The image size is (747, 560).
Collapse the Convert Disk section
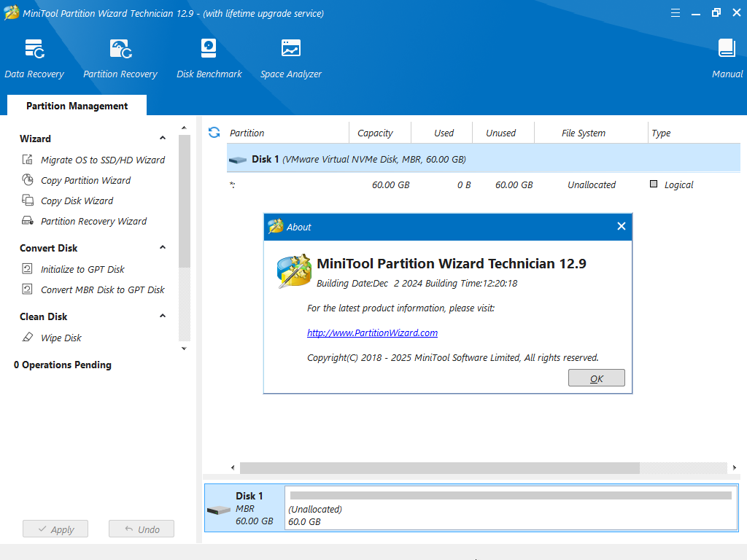click(163, 248)
